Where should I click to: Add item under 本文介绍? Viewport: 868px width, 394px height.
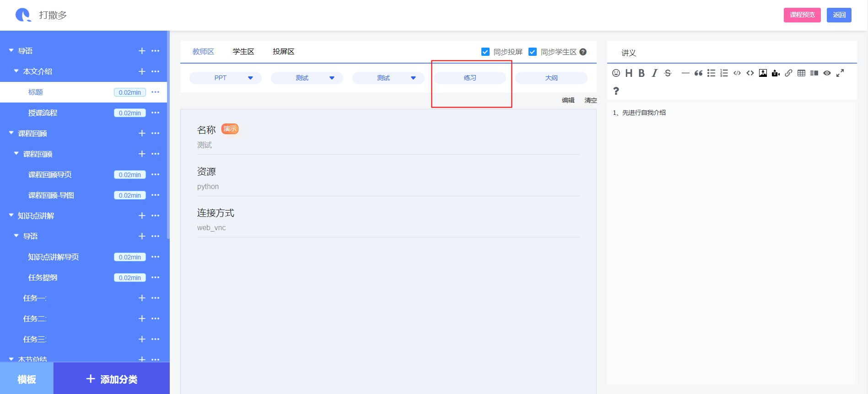[142, 71]
